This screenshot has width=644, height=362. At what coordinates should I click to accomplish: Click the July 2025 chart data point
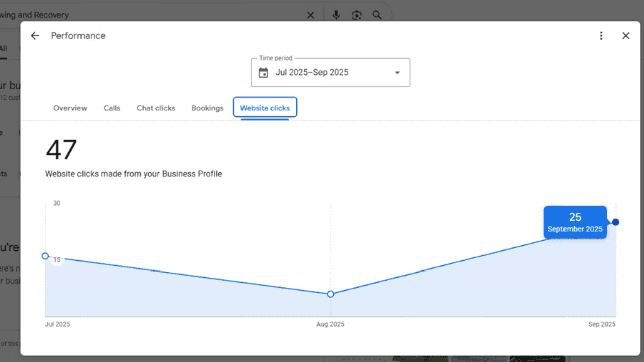tap(45, 256)
